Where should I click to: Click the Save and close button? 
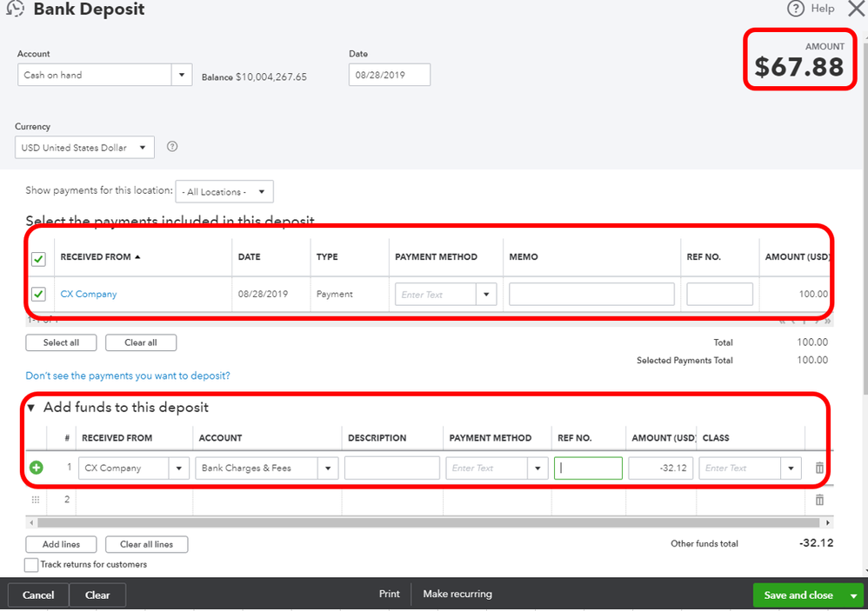point(798,595)
